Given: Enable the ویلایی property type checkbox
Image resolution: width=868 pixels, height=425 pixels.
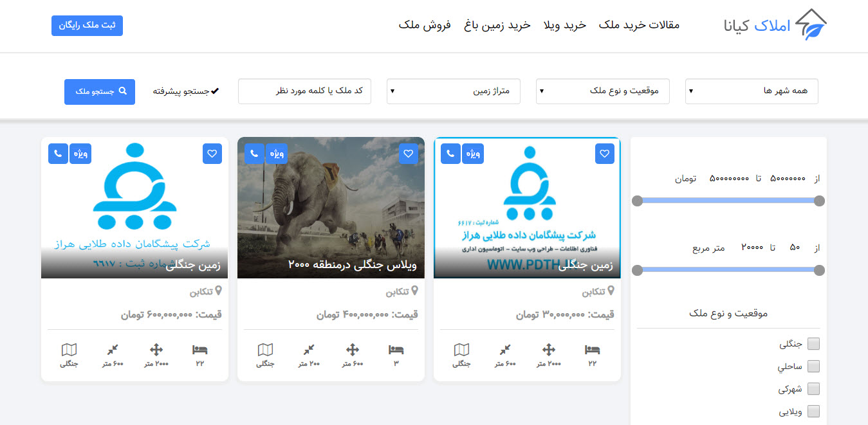Looking at the screenshot, I should 813,411.
